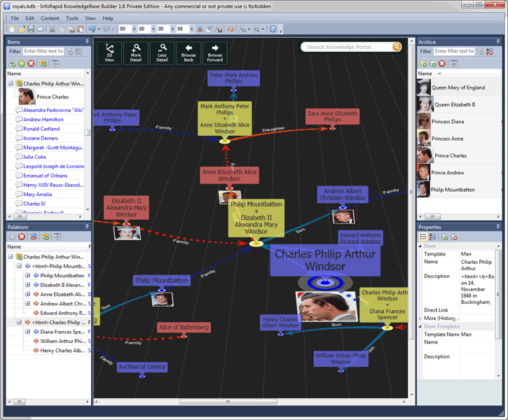
Task: Click the Browse Forward button
Action: coord(215,53)
